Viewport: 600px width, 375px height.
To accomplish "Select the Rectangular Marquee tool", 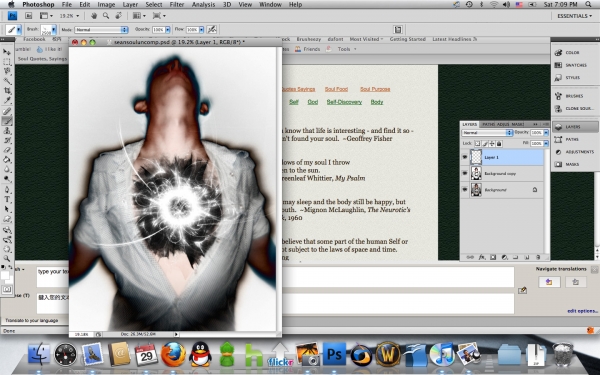I will coord(7,62).
